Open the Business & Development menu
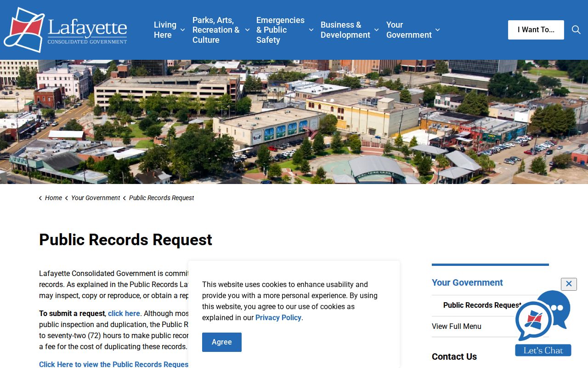Screen dimensions: 588x368 tap(345, 30)
